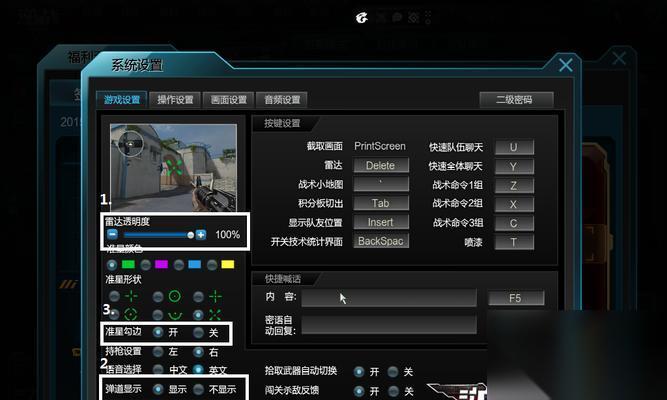Set 持枪设置 to 右
Screen dimensions: 667x400
(x=198, y=352)
